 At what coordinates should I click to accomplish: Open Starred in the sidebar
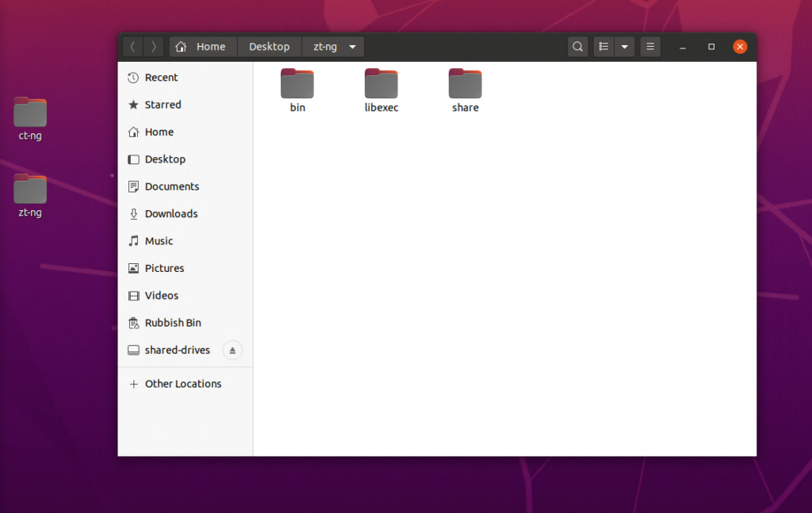[x=163, y=105]
